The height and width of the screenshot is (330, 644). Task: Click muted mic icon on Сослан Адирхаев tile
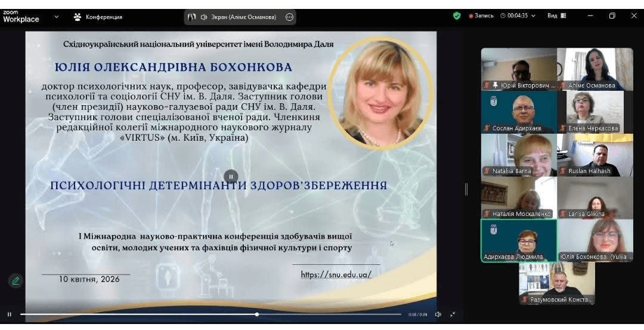(x=487, y=128)
